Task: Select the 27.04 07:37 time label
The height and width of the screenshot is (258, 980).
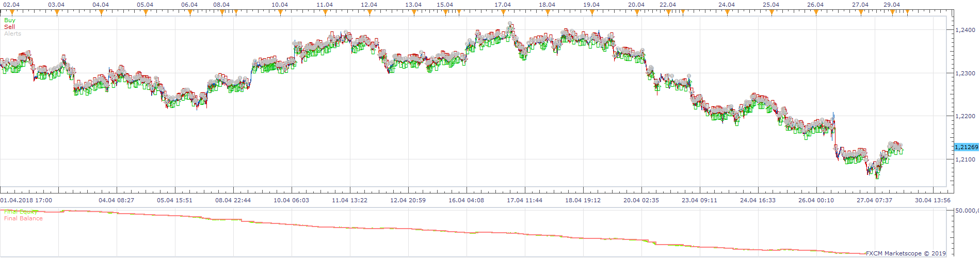Action: pyautogui.click(x=875, y=200)
